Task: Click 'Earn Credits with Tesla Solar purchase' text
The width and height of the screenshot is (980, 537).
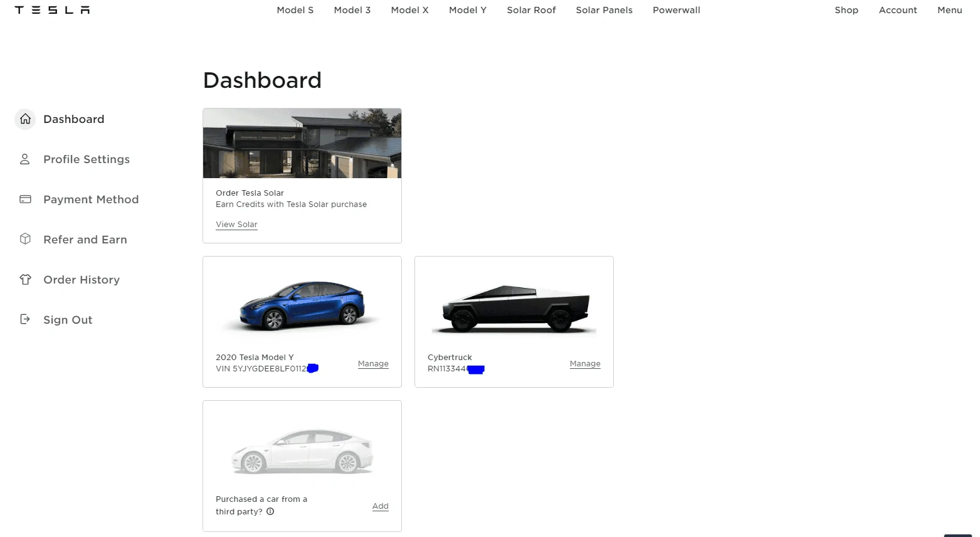Action: coord(291,205)
